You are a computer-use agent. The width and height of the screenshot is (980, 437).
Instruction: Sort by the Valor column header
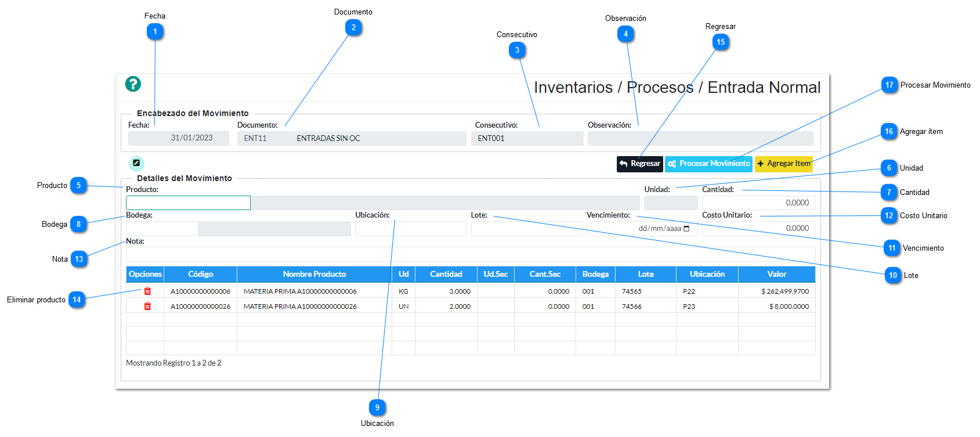tap(777, 275)
